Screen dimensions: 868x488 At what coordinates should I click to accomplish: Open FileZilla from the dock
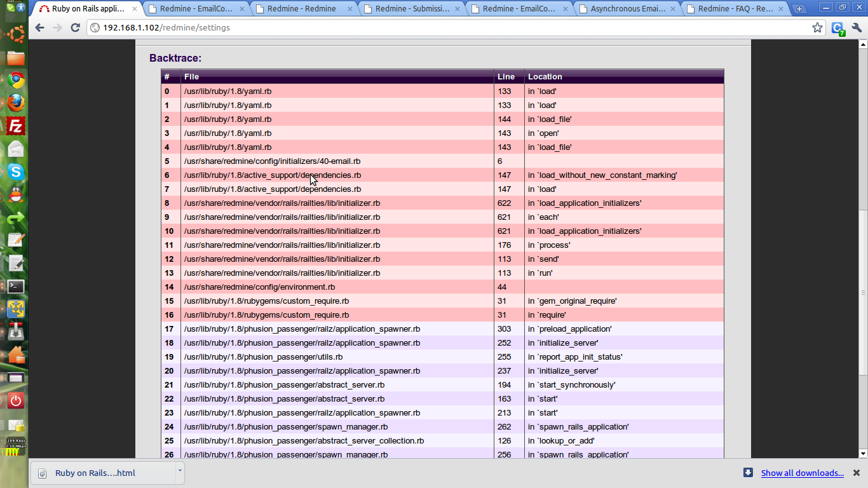(x=16, y=126)
